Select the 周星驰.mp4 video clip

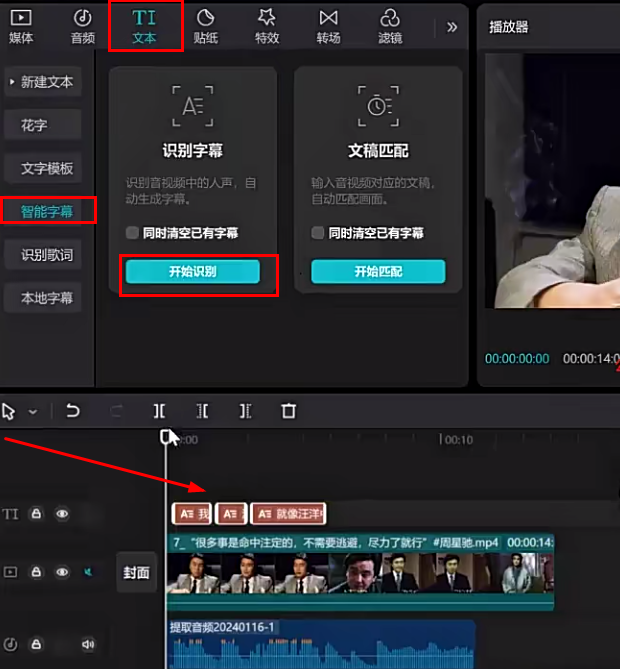(x=360, y=572)
